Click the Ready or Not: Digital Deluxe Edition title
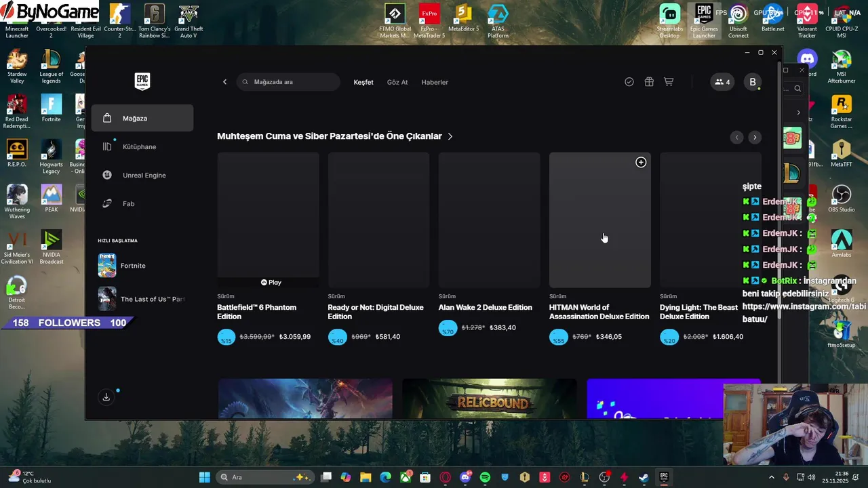Image resolution: width=868 pixels, height=488 pixels. point(376,312)
